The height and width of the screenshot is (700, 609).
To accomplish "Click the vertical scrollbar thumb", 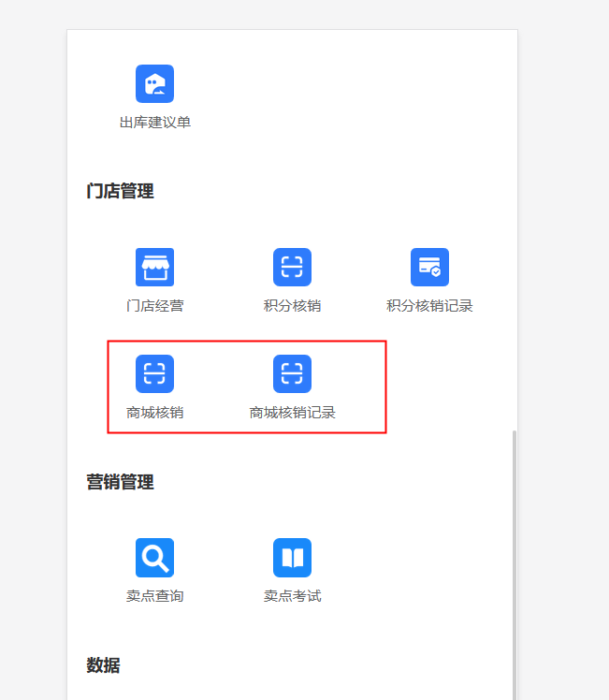I will (x=513, y=561).
